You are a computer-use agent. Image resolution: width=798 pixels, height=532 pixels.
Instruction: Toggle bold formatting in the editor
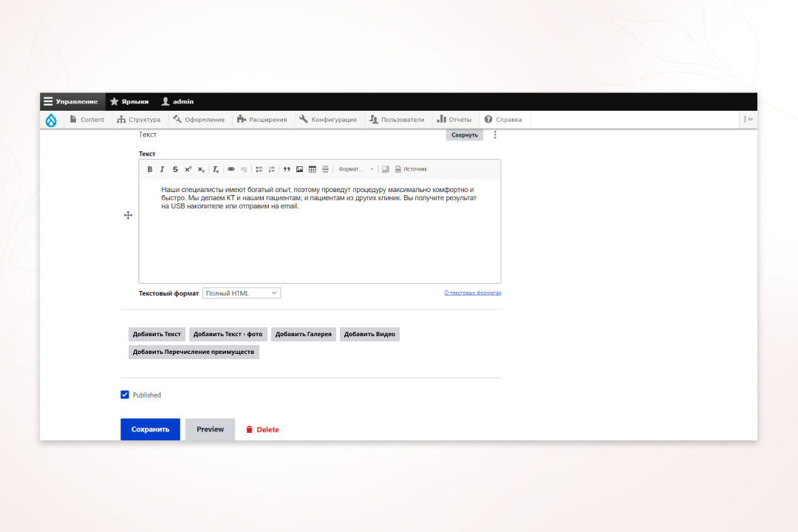[x=150, y=169]
